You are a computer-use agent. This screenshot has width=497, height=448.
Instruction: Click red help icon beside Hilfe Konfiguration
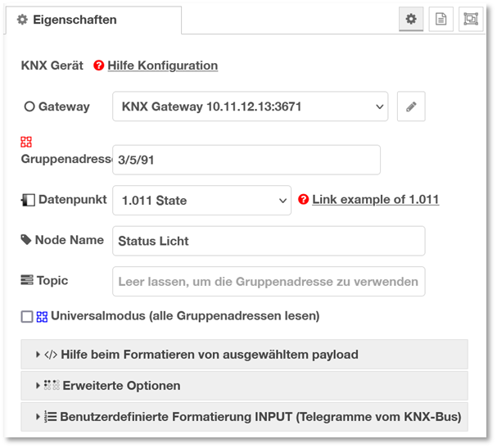[x=99, y=66]
